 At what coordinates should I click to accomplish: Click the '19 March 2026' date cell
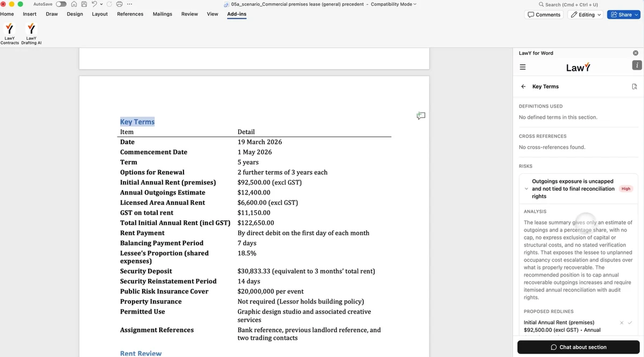(260, 142)
